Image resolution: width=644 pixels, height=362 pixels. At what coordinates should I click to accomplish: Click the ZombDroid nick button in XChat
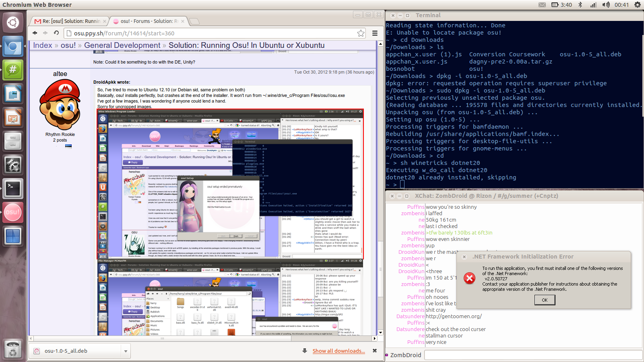(405, 355)
